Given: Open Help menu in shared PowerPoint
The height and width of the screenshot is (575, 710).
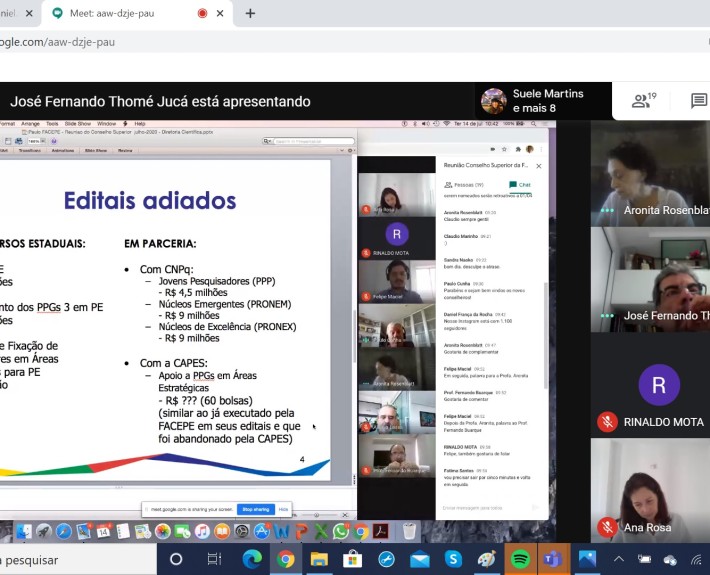Looking at the screenshot, I should (140, 124).
